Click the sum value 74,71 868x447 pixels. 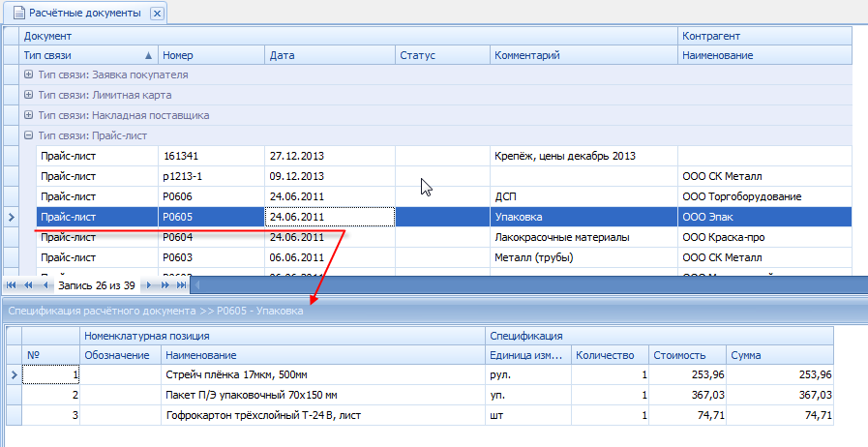(x=780, y=415)
